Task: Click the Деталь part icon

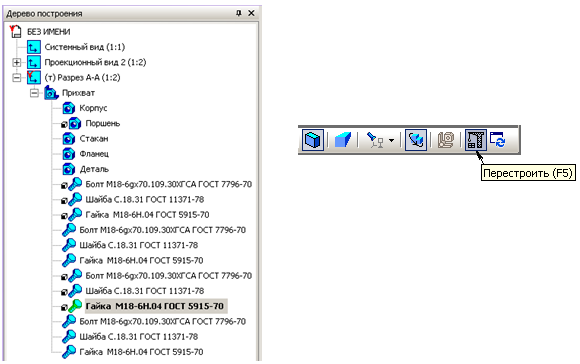Action: pos(69,169)
